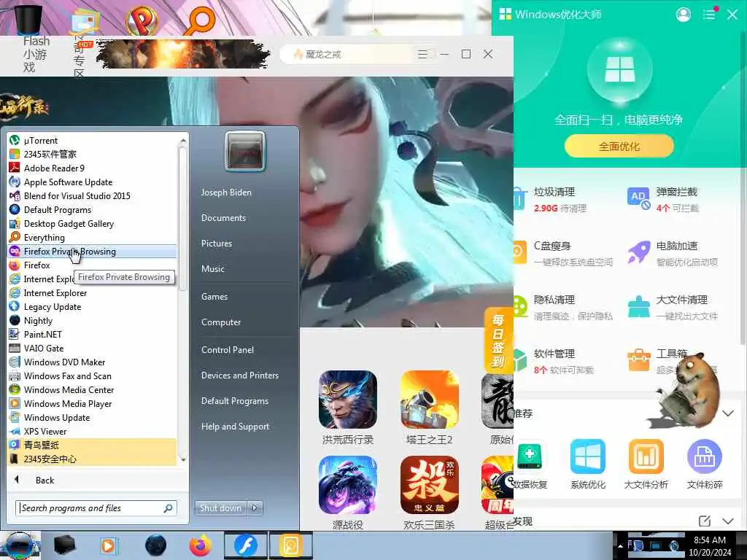The height and width of the screenshot is (560, 747).
Task: Open µTorrent from the programs list
Action: (x=92, y=141)
